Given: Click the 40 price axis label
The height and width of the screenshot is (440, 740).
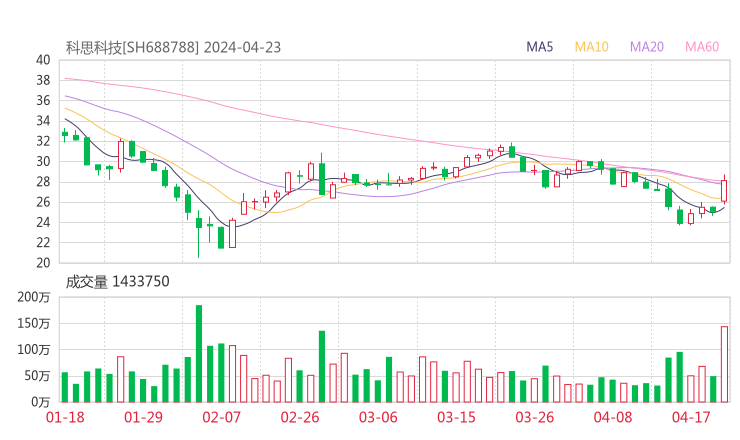Looking at the screenshot, I should pos(43,60).
